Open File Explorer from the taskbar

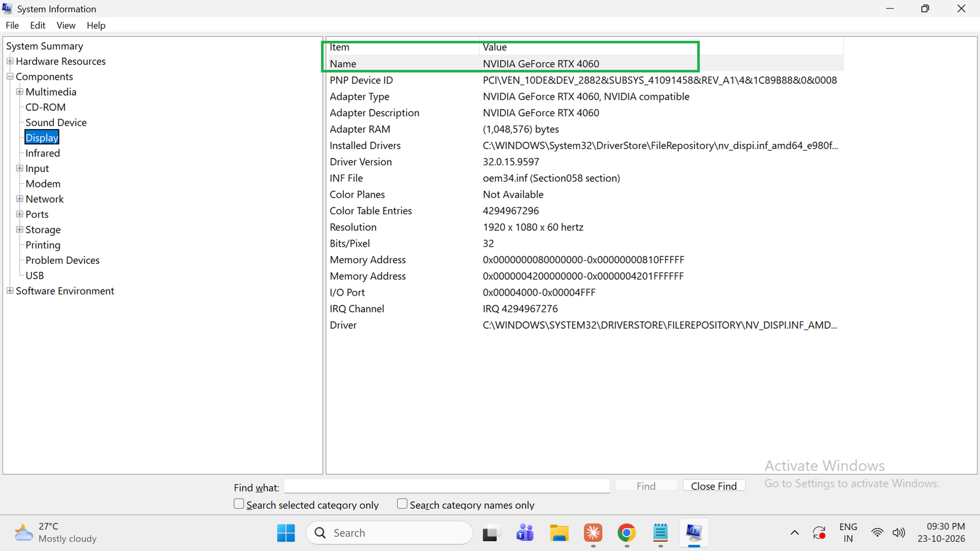click(559, 533)
